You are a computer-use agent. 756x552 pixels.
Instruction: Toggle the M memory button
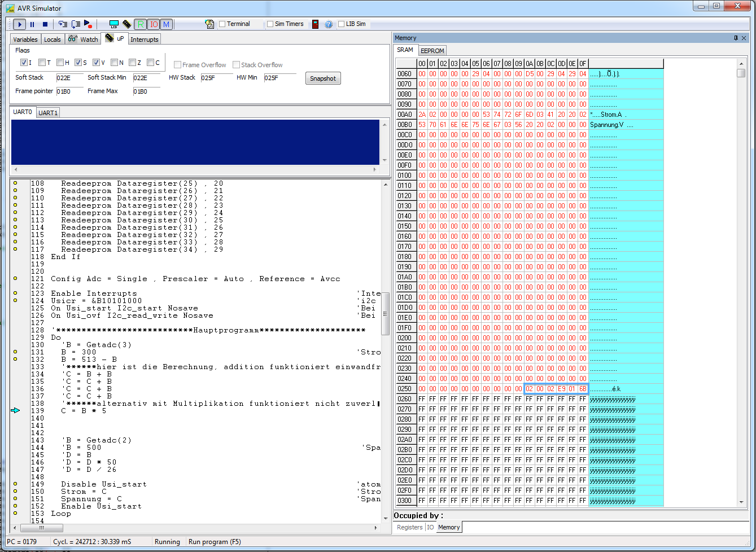coord(166,24)
